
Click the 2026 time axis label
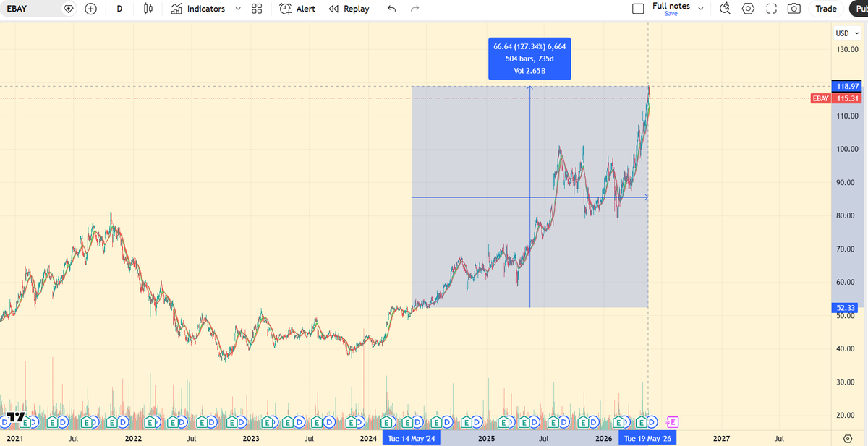click(x=603, y=438)
